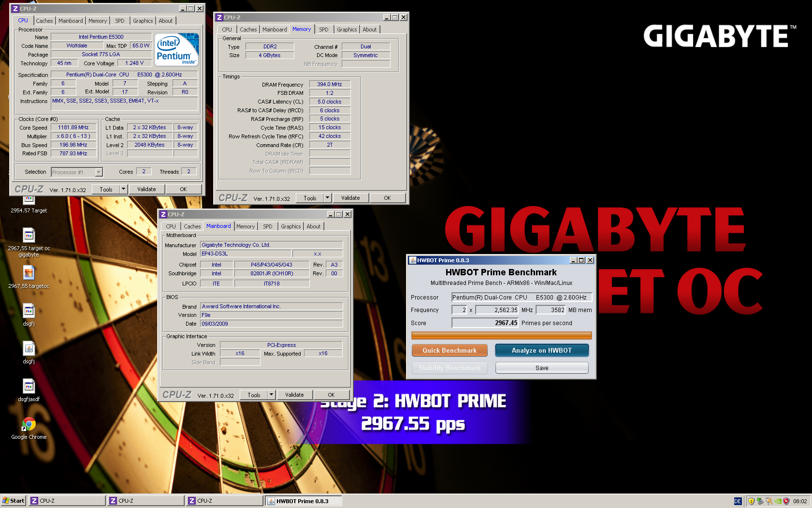Click Save in HWBOT Prime
The height and width of the screenshot is (508, 812).
click(542, 368)
